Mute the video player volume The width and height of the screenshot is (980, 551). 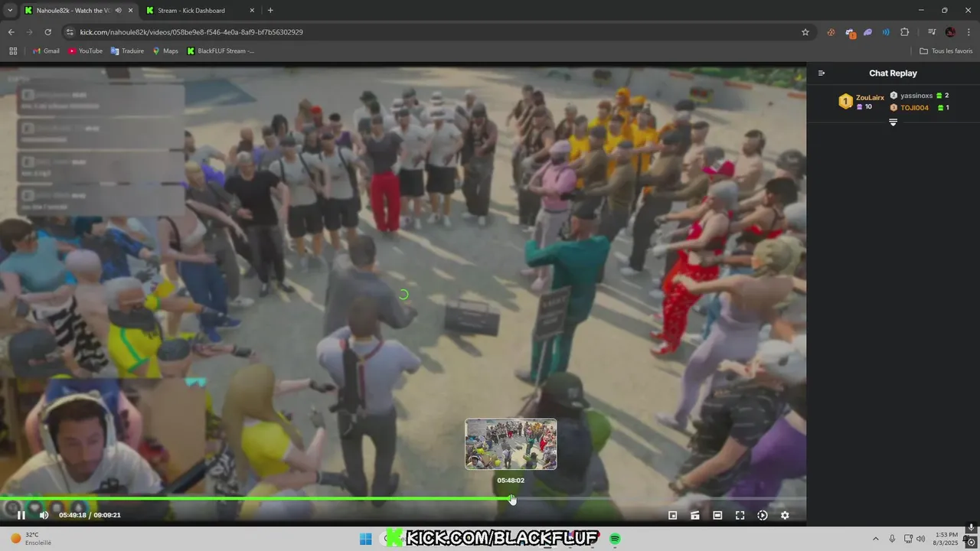pos(44,515)
